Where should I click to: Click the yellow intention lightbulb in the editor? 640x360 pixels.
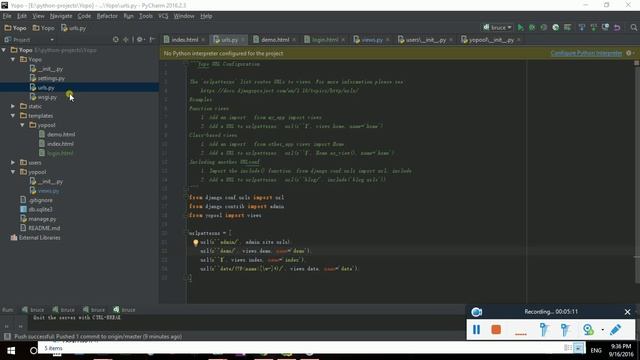click(196, 243)
